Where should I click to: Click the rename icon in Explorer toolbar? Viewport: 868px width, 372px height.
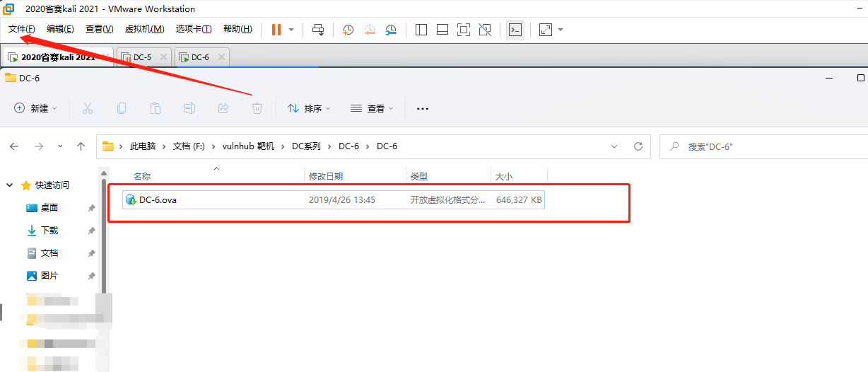[x=189, y=108]
